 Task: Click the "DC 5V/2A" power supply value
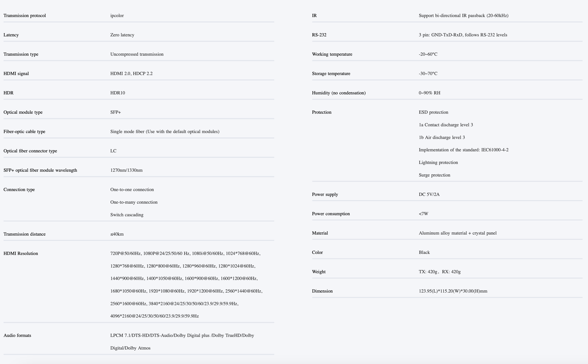(x=429, y=194)
